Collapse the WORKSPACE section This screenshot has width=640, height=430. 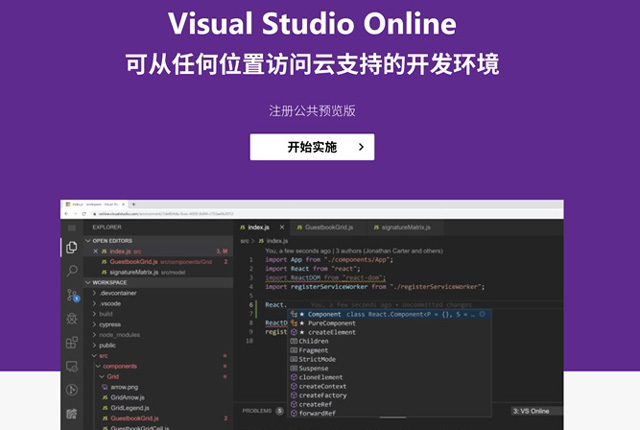click(x=158, y=282)
